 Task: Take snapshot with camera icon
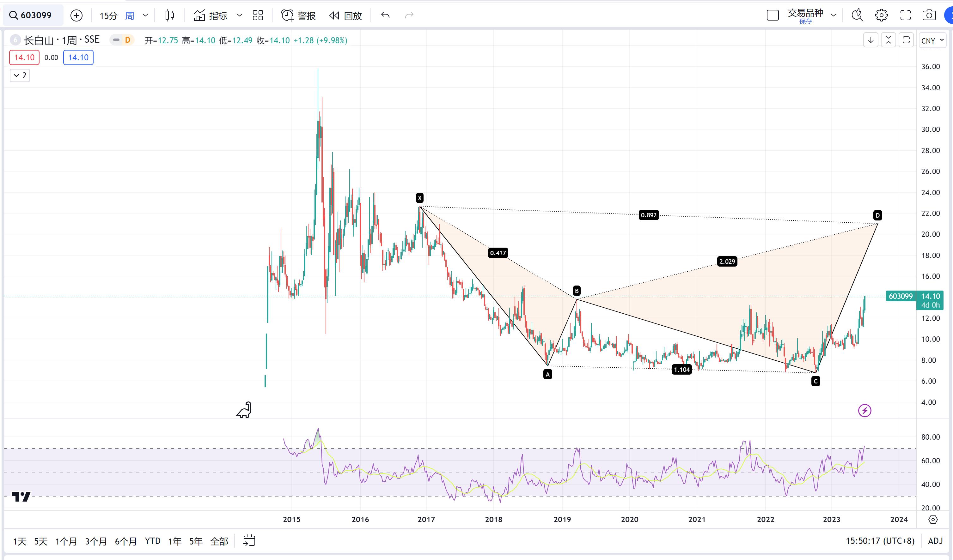point(929,15)
